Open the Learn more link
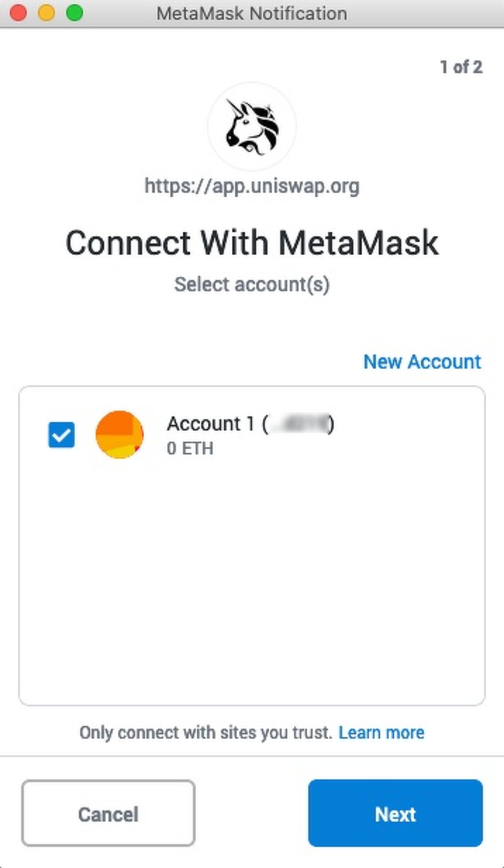Image resolution: width=504 pixels, height=868 pixels. coord(381,732)
